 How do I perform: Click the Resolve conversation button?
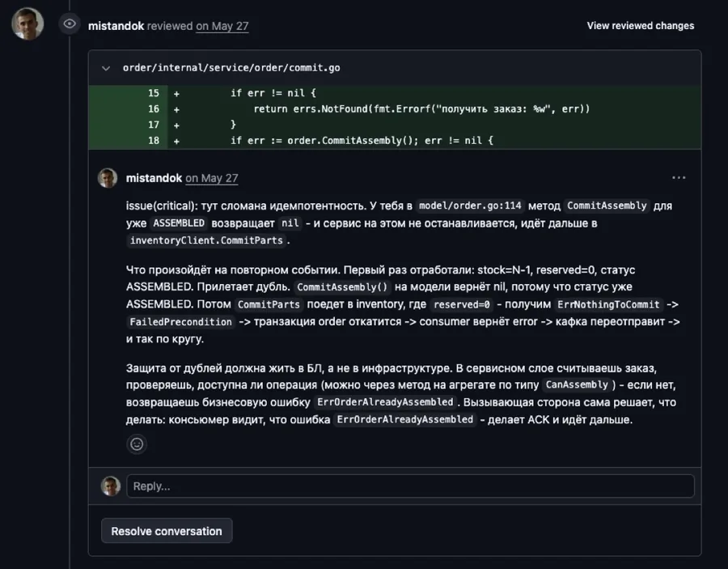(x=167, y=531)
